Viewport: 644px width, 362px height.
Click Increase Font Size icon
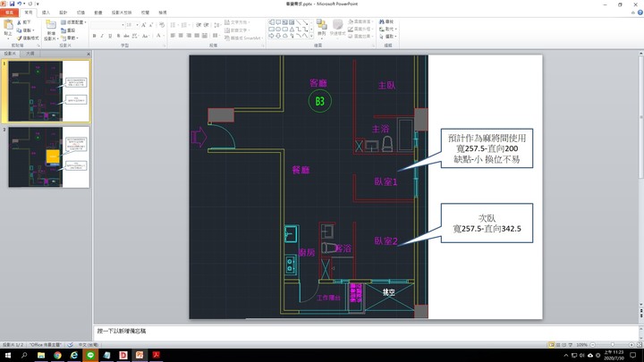coord(144,25)
